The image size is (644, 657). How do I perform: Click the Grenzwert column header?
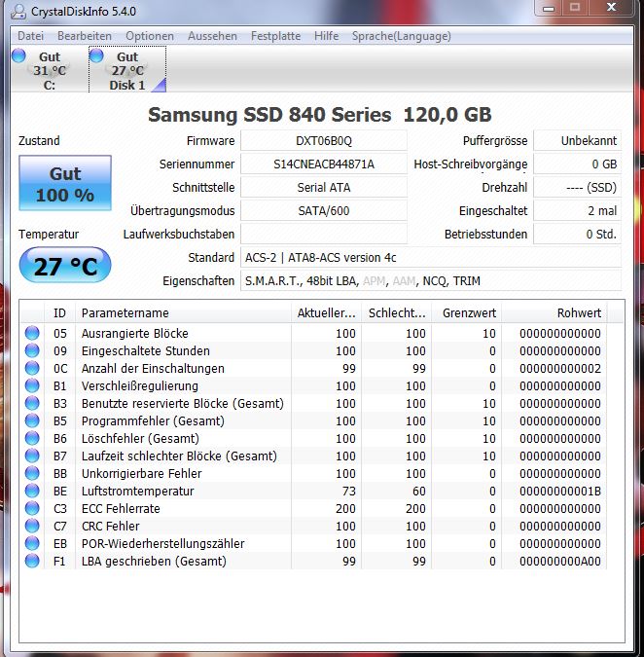pos(466,313)
